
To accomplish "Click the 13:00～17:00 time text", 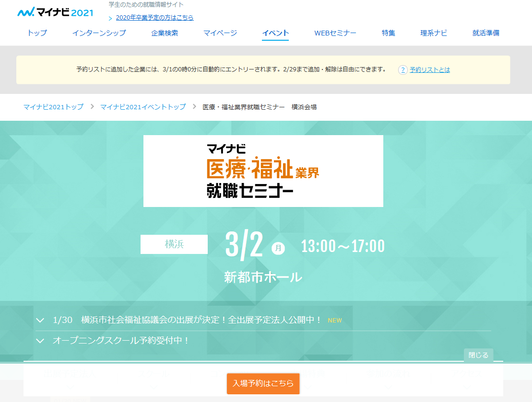I will click(x=343, y=246).
